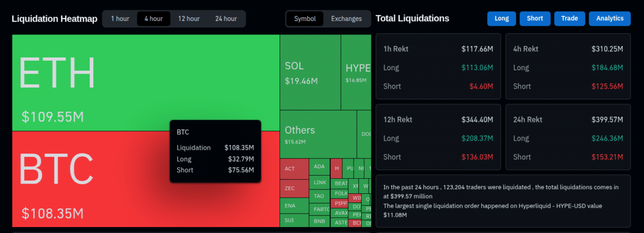The width and height of the screenshot is (644, 233).
Task: Choose the 24 hour timeframe
Action: tap(226, 19)
